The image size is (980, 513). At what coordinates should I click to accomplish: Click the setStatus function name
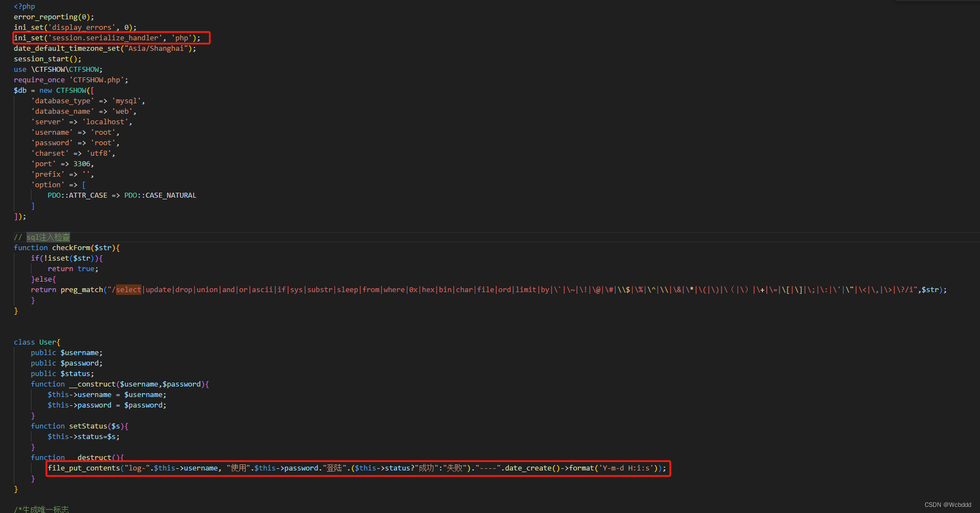coord(87,426)
